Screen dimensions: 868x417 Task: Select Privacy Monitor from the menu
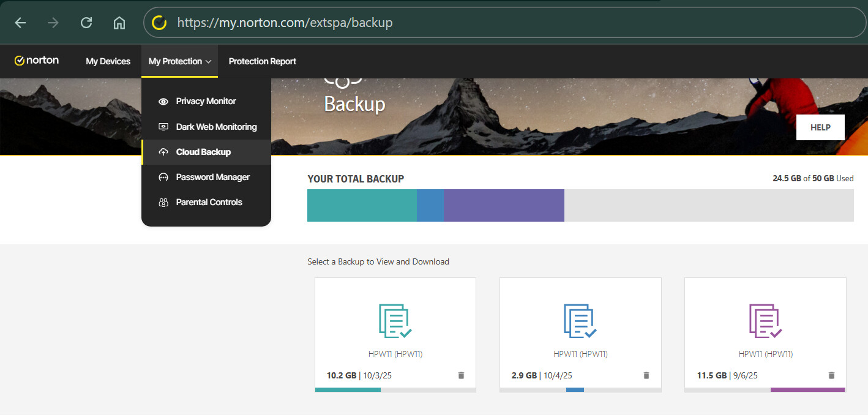[x=206, y=101]
